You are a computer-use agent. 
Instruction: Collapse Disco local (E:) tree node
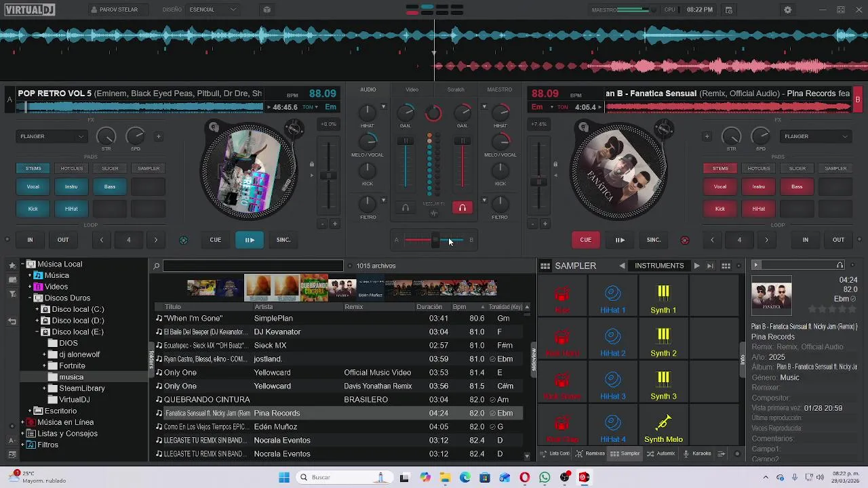pyautogui.click(x=37, y=332)
